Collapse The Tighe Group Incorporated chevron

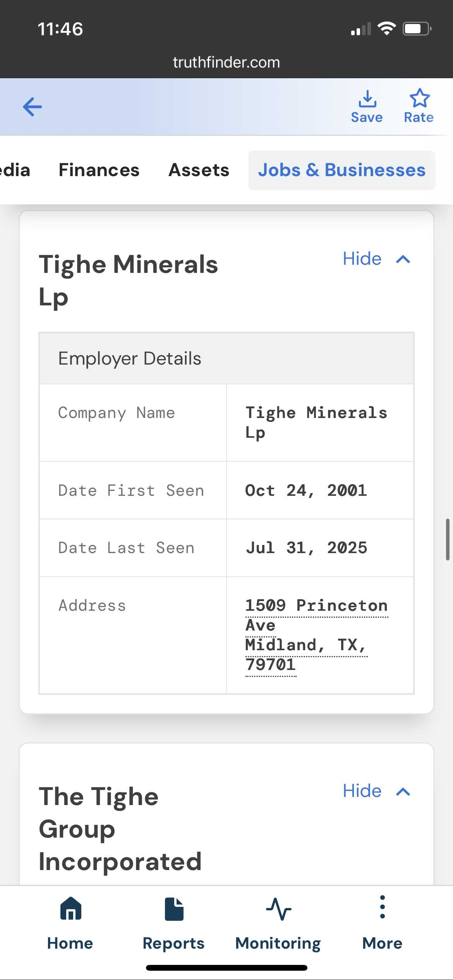(403, 792)
